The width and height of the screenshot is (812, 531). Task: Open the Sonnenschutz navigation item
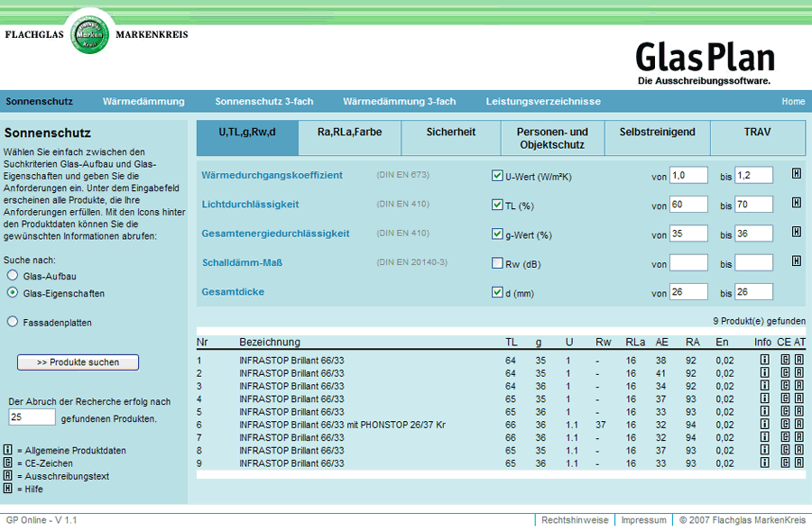pos(40,102)
